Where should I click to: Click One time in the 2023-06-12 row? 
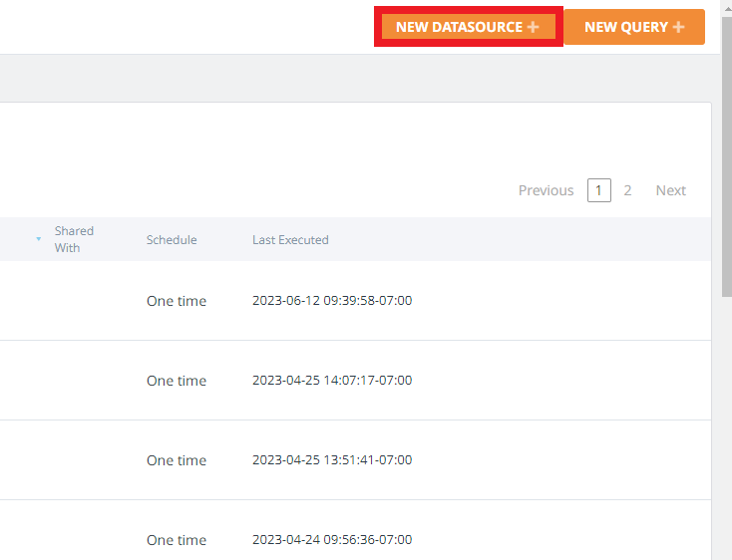[x=177, y=301]
